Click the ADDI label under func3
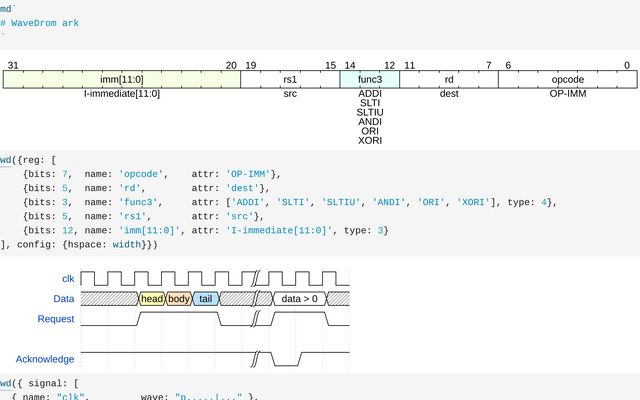The height and width of the screenshot is (400, 640). pyautogui.click(x=370, y=93)
